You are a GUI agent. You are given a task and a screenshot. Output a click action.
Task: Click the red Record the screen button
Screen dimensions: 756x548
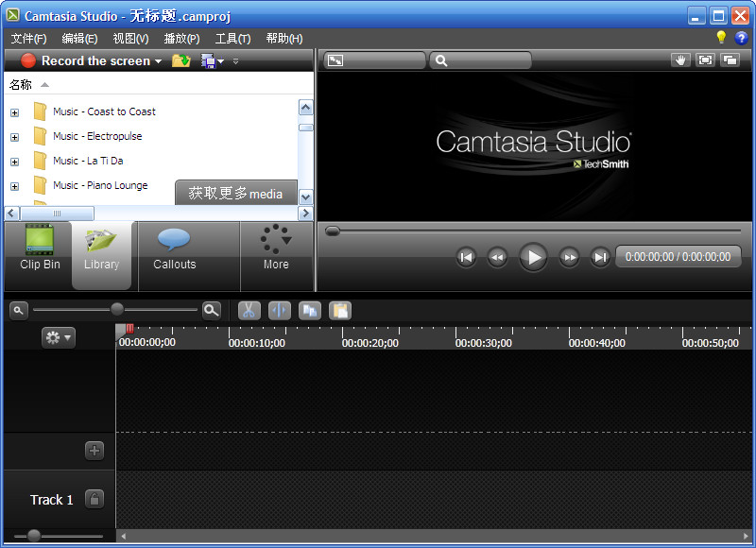[x=28, y=60]
